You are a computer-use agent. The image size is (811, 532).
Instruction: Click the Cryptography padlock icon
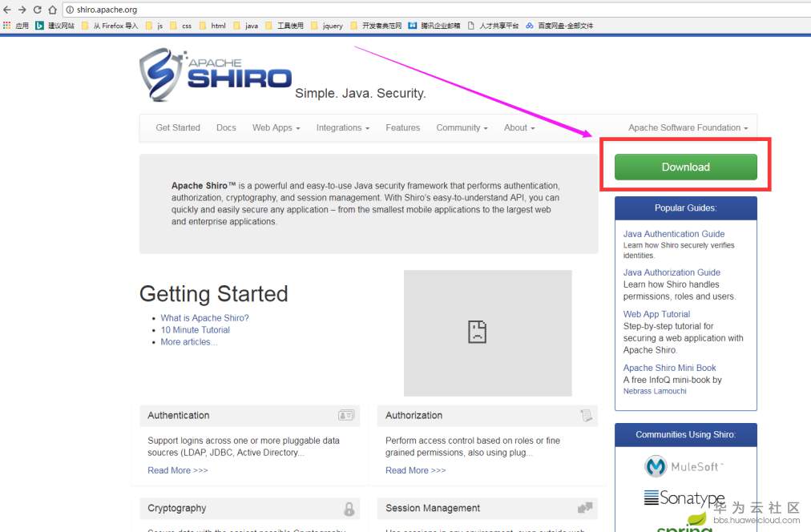(x=349, y=509)
